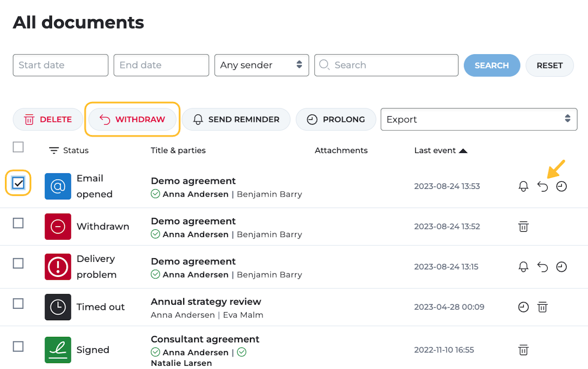Prolong the Timed out Annual strategy review

pyautogui.click(x=523, y=307)
